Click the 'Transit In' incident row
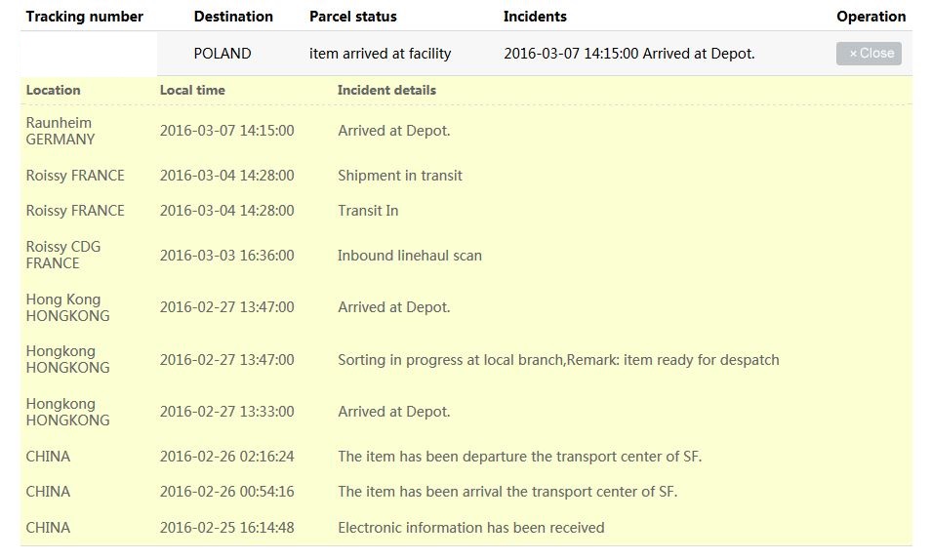Image resolution: width=932 pixels, height=560 pixels. pyautogui.click(x=368, y=211)
